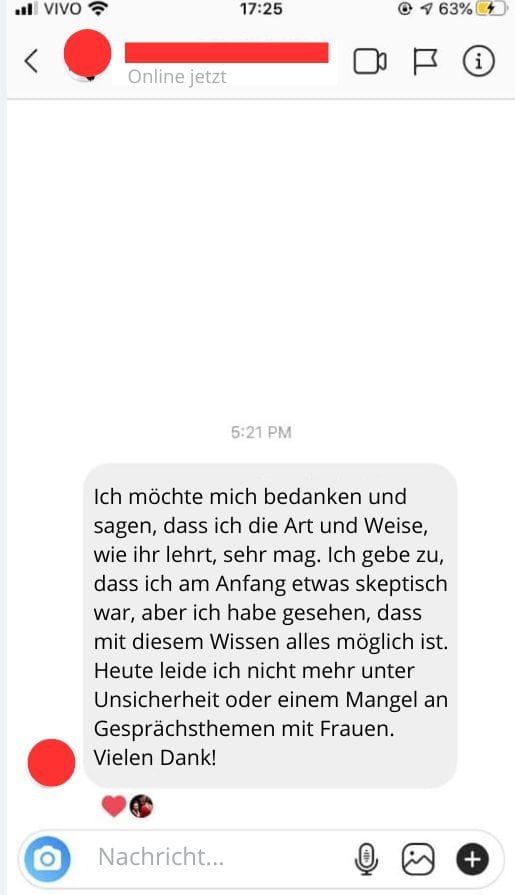
Task: Tap the sender avatar beside the message bubble
Action: 51,763
